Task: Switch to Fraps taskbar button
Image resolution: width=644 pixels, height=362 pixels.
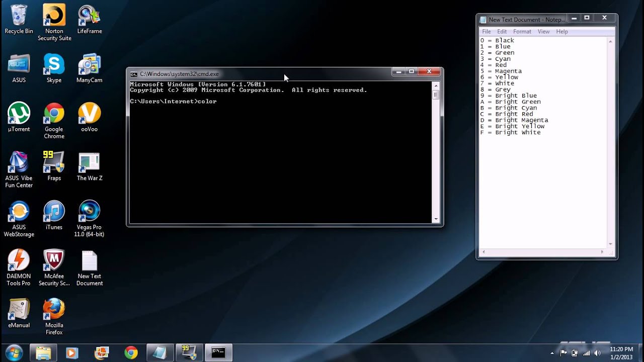Action: pos(189,352)
